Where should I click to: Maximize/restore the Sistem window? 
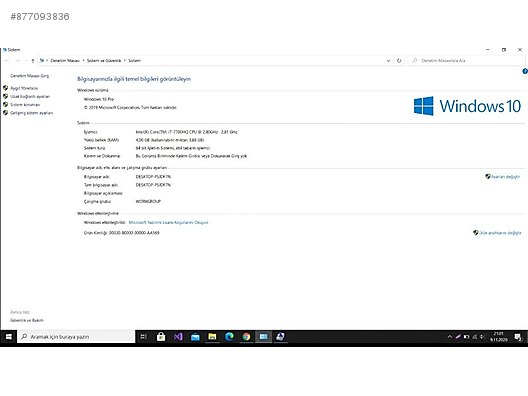(x=504, y=50)
